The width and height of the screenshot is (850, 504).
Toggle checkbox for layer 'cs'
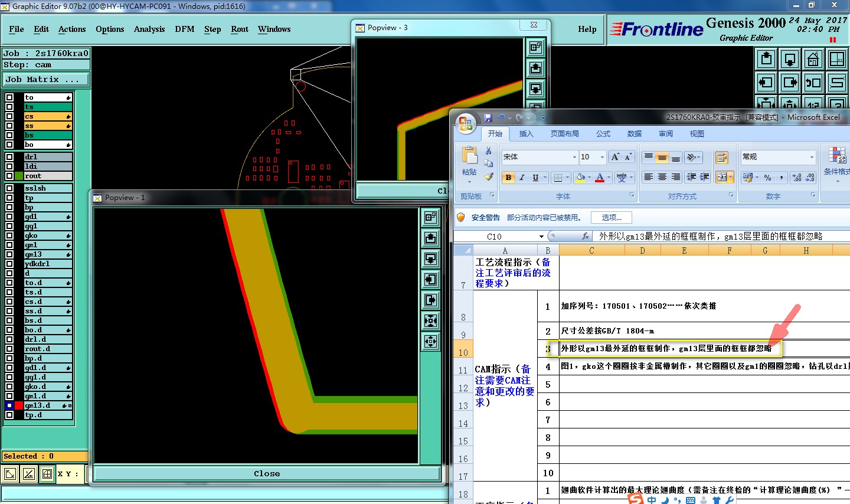point(9,116)
